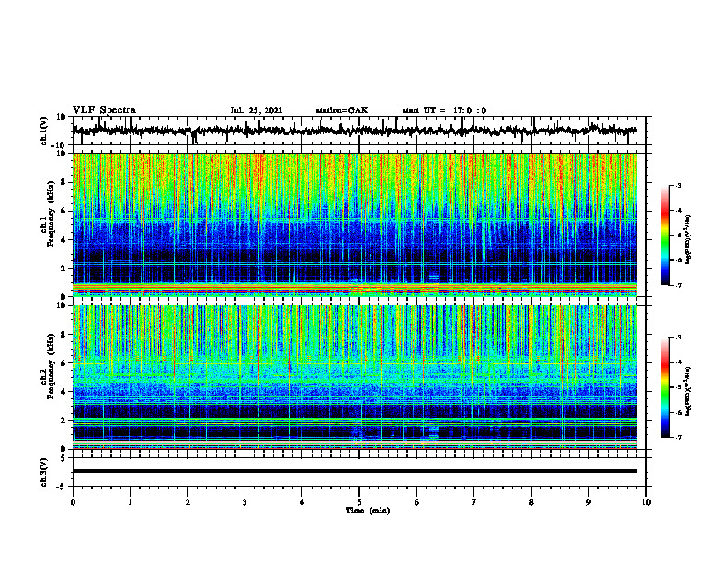
Task: Click the ch.2 "Frequency (kHz)" axis label
Action: pyautogui.click(x=51, y=366)
